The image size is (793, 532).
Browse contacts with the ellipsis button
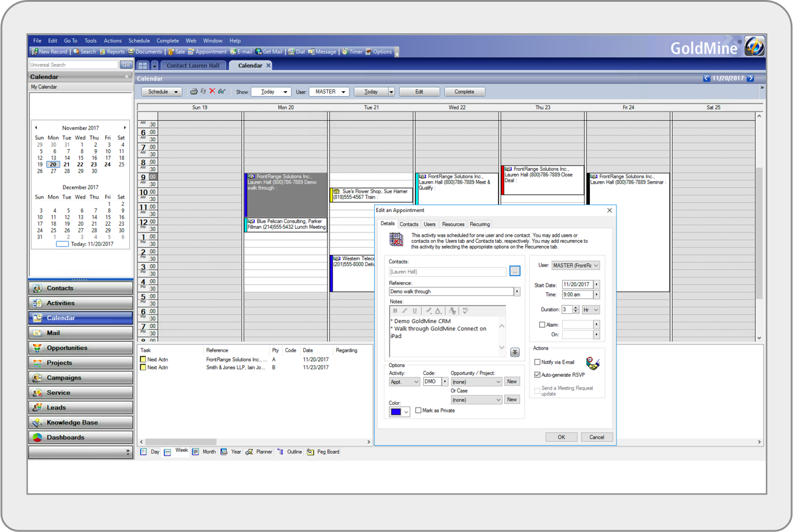click(x=515, y=272)
